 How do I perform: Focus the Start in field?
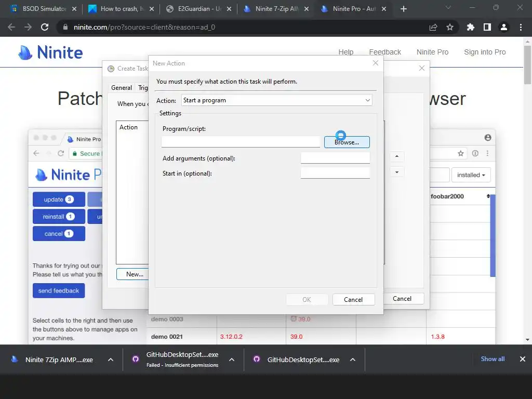(x=335, y=173)
